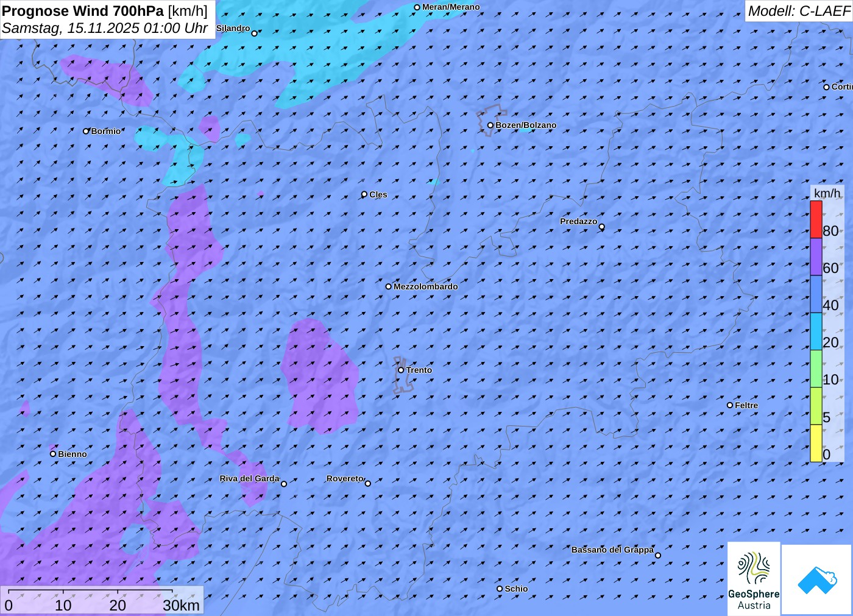Viewport: 853px width, 616px height.
Task: Click the 'Modell: C-LAEF' label
Action: point(799,11)
